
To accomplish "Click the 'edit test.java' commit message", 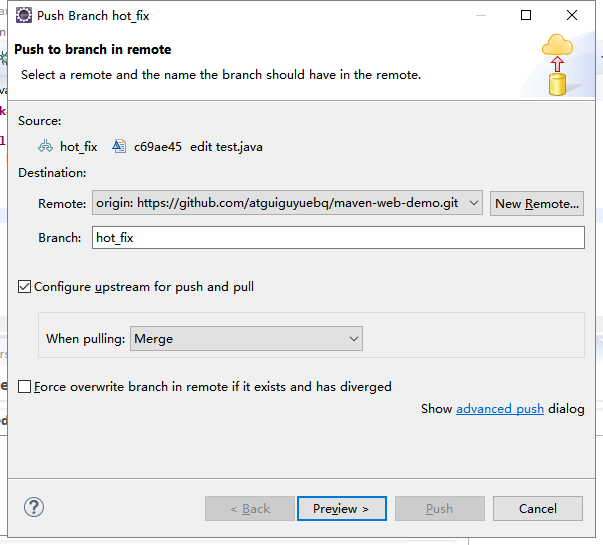I will click(x=226, y=147).
